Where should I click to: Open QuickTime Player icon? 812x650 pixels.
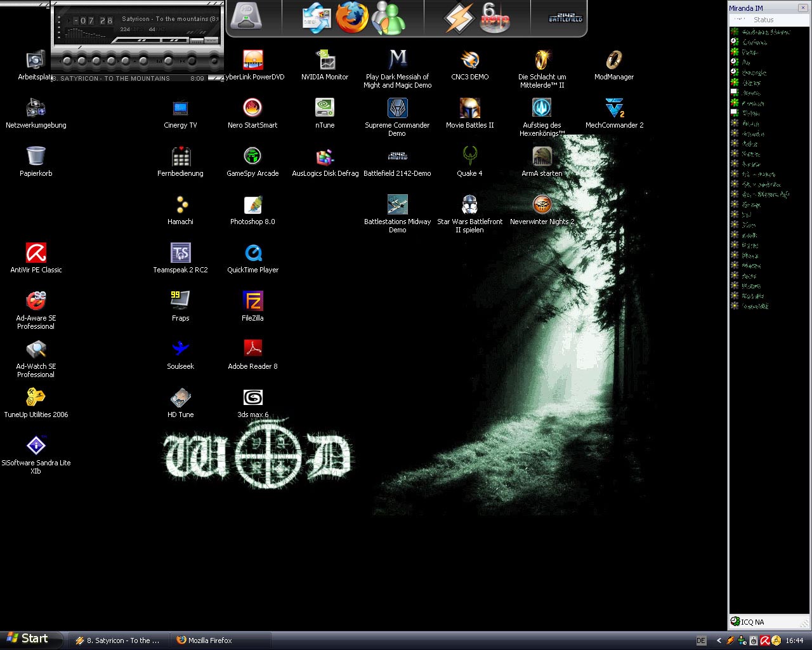tap(252, 258)
